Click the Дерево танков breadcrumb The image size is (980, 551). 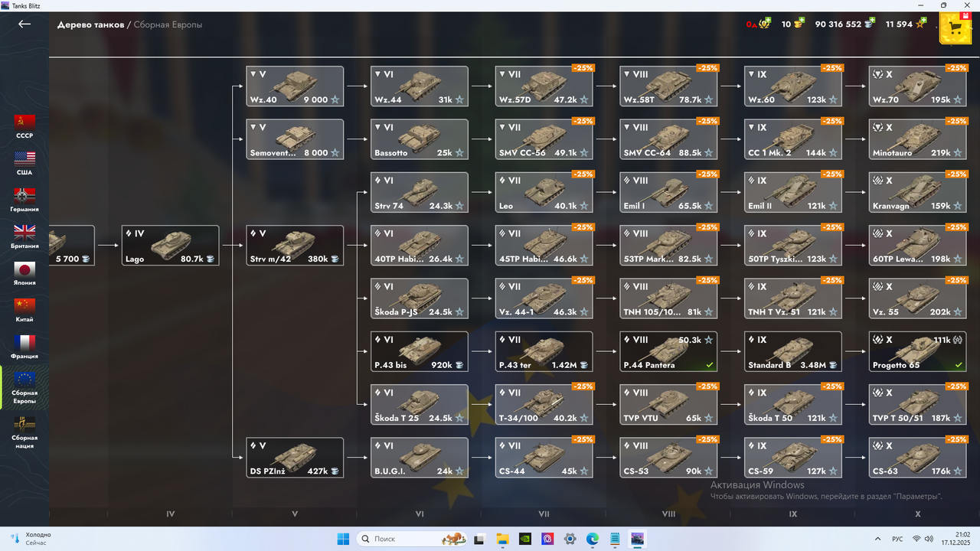(90, 24)
